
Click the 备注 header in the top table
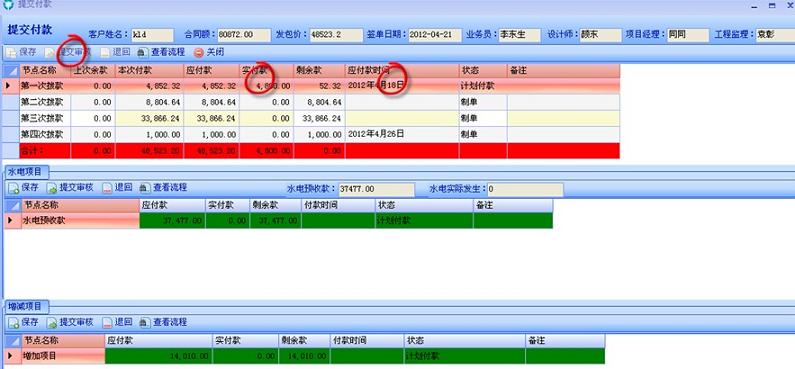[x=563, y=70]
